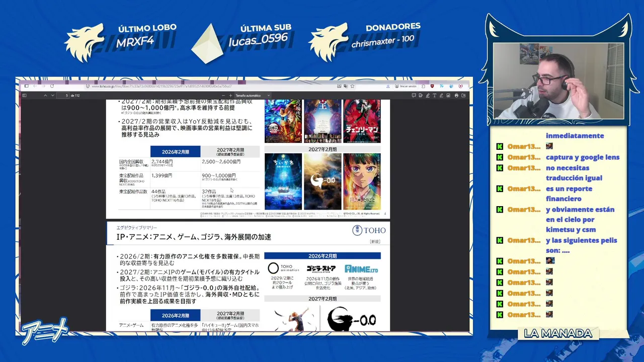Click the blue 2026年2月期 banner on right

(x=323, y=256)
